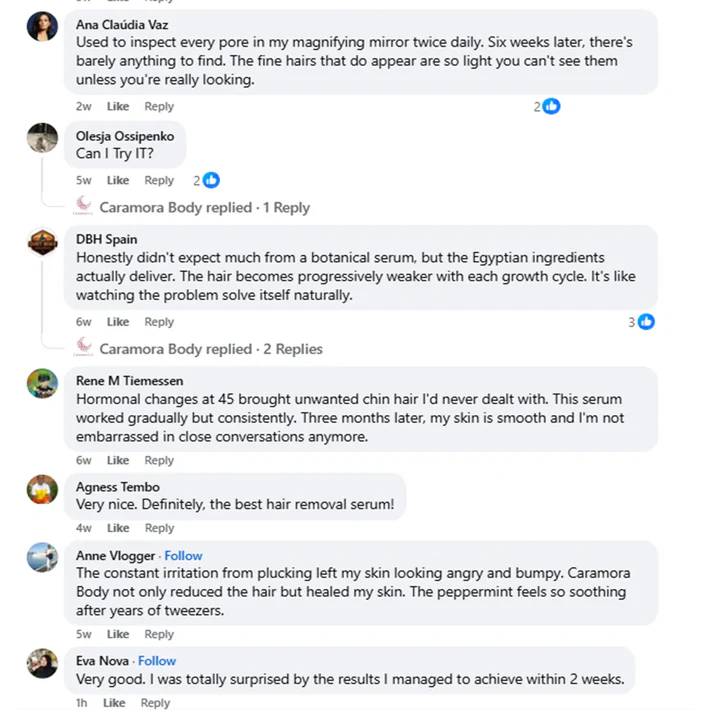Click Rene M Tiemessen's avatar
This screenshot has height=710, width=710.
point(42,384)
